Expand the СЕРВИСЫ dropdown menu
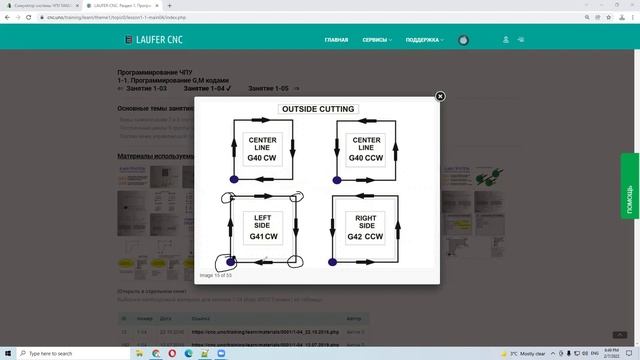 pos(377,40)
